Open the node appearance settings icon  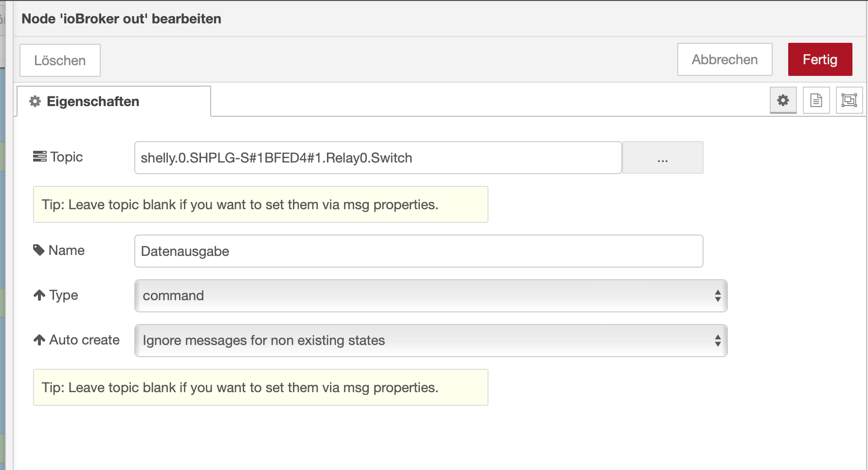849,100
